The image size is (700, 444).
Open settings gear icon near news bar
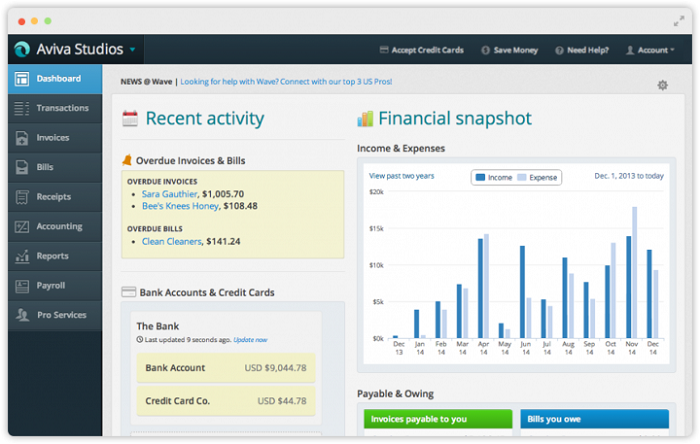tap(662, 85)
